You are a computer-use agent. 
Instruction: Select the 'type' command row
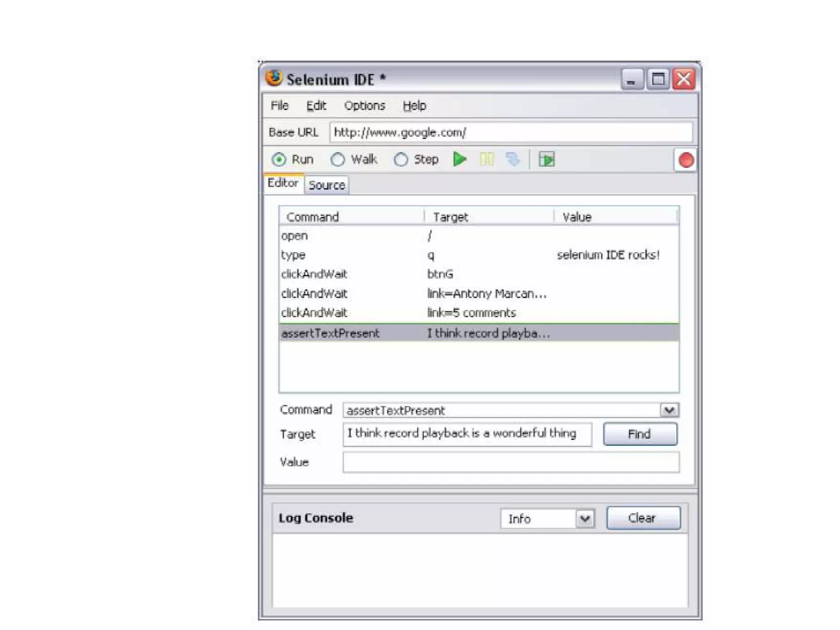(x=479, y=255)
